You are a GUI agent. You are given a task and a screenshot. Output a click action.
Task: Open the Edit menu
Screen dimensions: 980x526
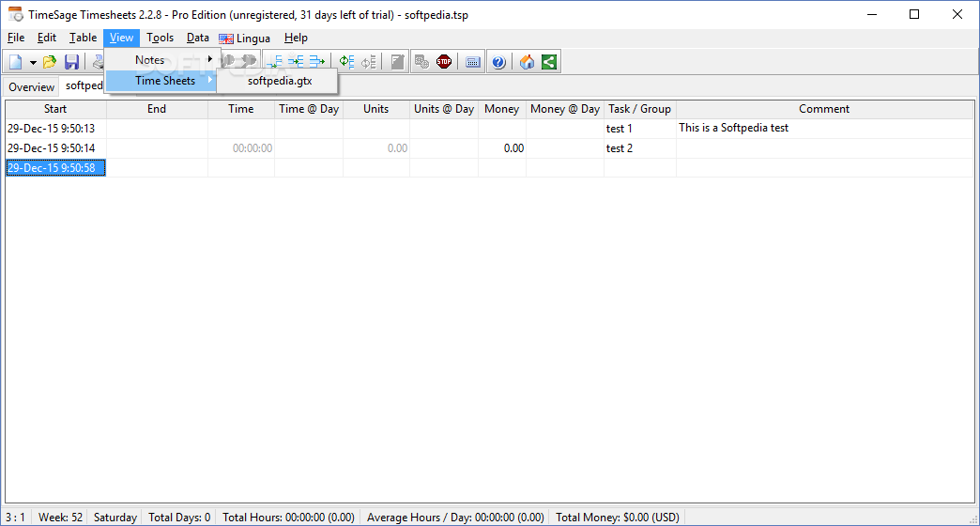click(46, 38)
